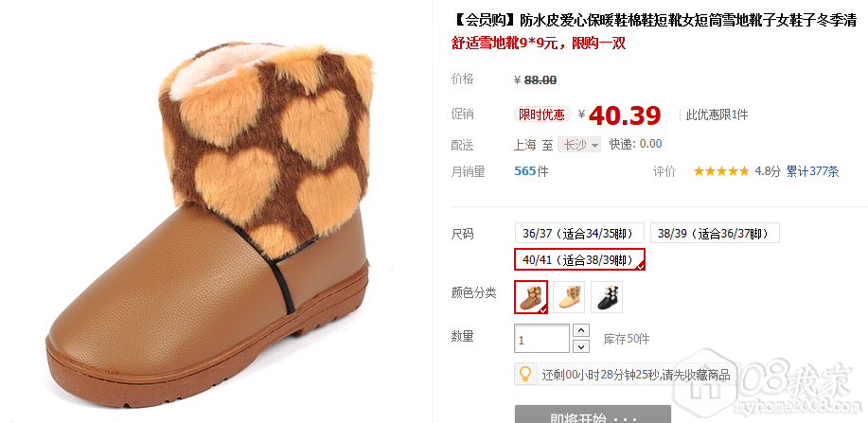Select the brown heart boot color swatch
868x423 pixels.
coord(531,297)
